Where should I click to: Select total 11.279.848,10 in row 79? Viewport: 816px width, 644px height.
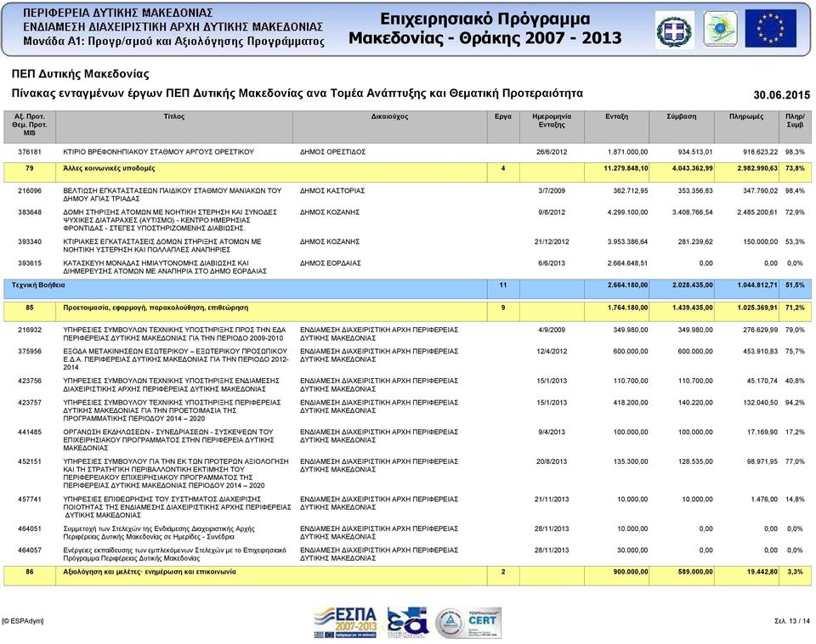[x=626, y=168]
